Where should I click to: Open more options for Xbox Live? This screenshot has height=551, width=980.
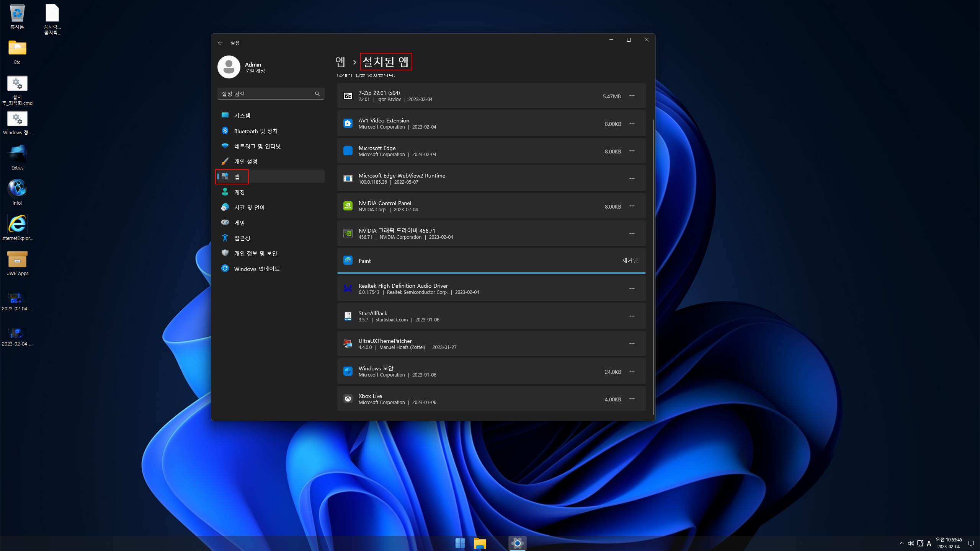tap(632, 399)
